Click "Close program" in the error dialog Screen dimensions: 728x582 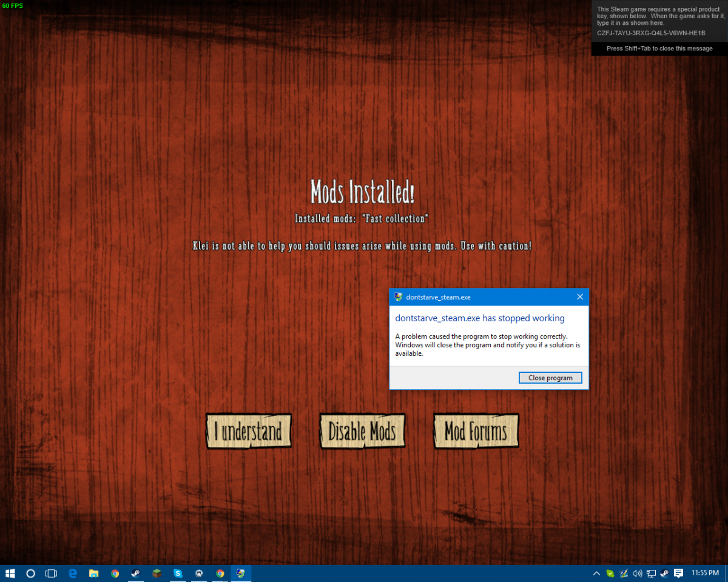(550, 378)
